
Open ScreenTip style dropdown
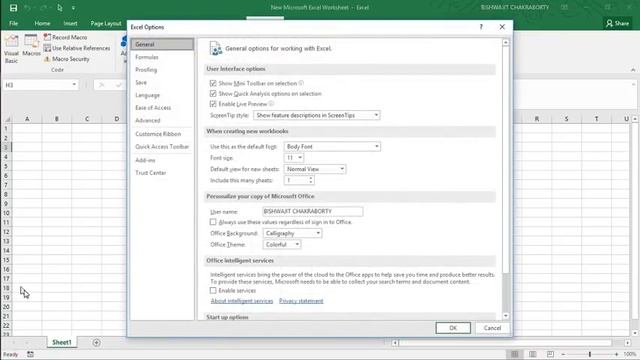pyautogui.click(x=317, y=116)
